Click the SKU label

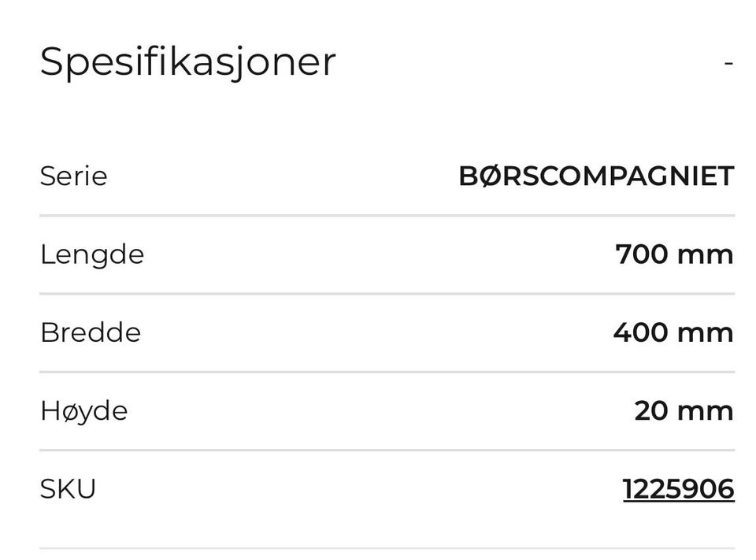click(x=68, y=489)
